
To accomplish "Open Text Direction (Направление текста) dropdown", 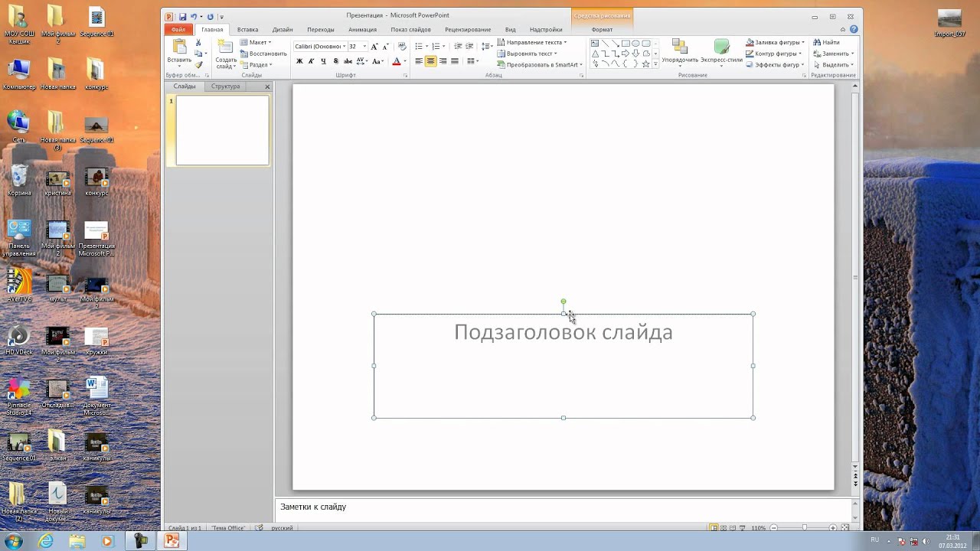I will click(532, 43).
